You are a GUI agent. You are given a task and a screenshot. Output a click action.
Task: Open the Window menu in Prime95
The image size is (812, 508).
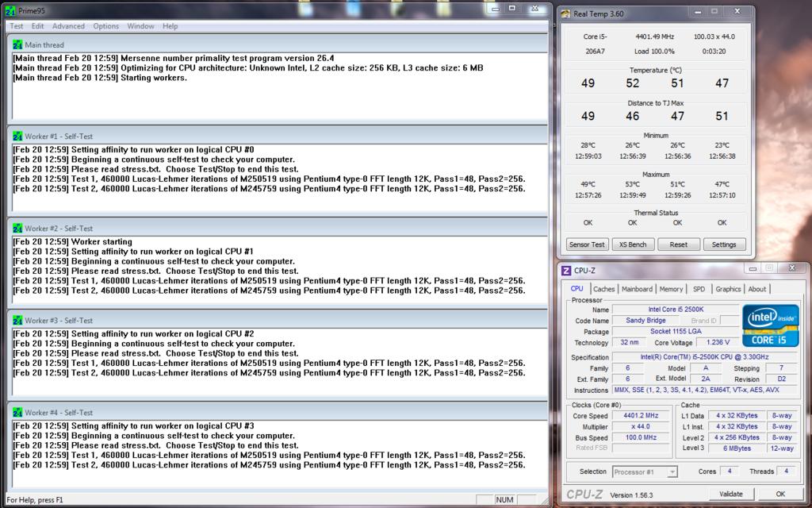(141, 26)
